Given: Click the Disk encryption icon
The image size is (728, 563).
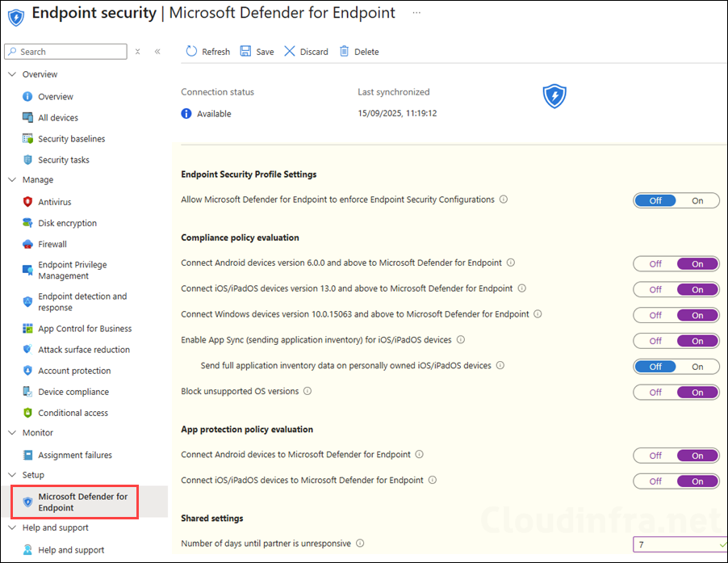Looking at the screenshot, I should point(28,223).
